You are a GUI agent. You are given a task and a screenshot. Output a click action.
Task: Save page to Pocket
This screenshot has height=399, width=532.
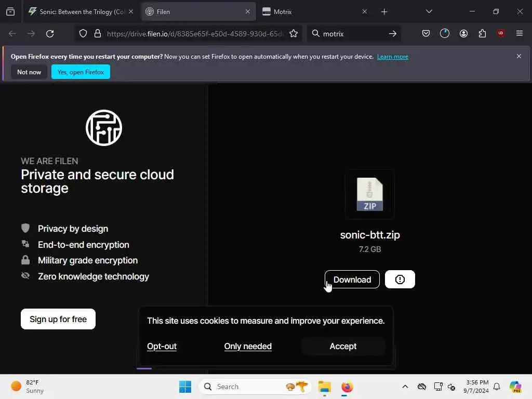[426, 33]
